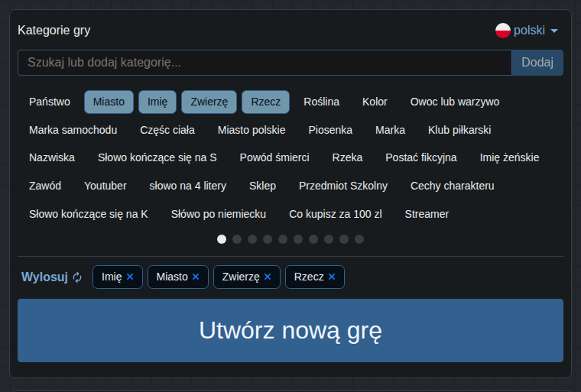Select the Roślina category
The height and width of the screenshot is (392, 581).
tap(322, 102)
